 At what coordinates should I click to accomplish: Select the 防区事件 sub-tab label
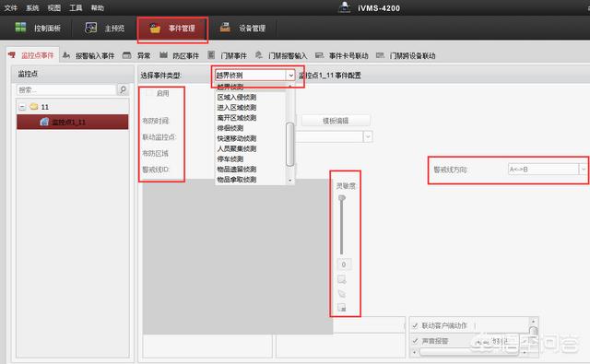pos(185,56)
